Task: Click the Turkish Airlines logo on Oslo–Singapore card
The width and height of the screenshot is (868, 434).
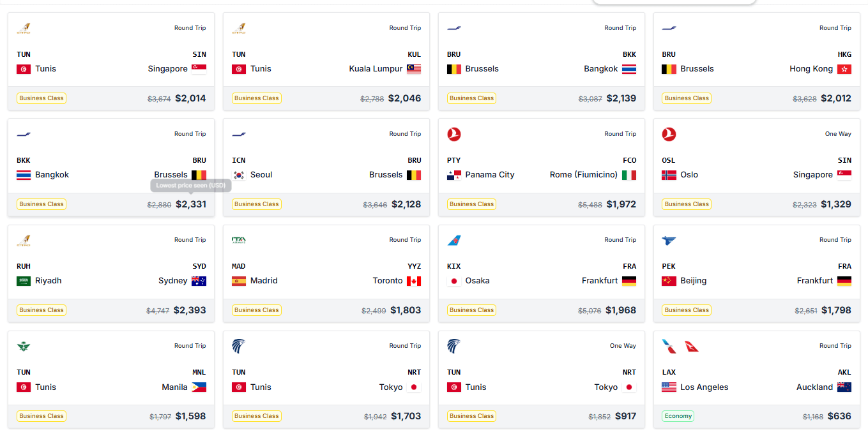Action: click(x=669, y=134)
